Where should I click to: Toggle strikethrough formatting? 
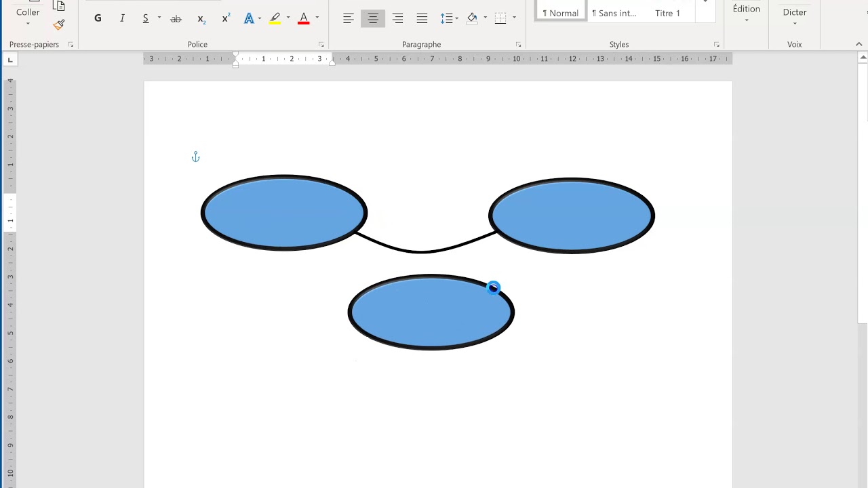click(176, 18)
